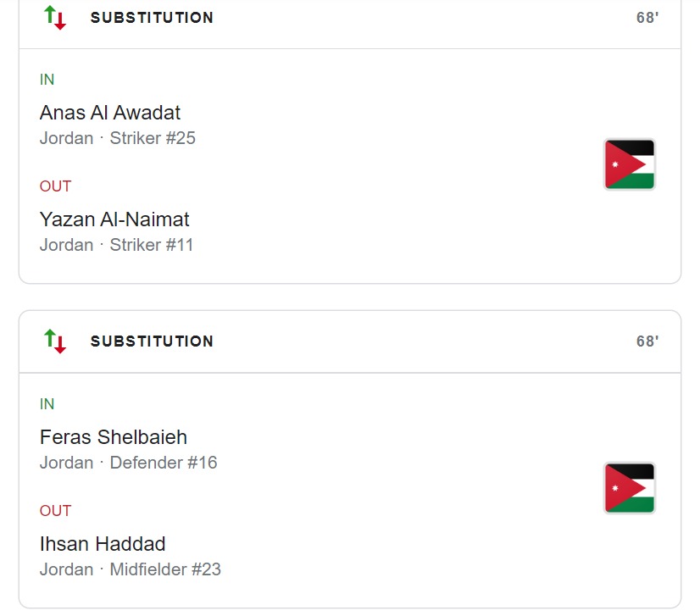Click substitution arrows icon on Al Awadat card
The height and width of the screenshot is (616, 700).
click(55, 18)
